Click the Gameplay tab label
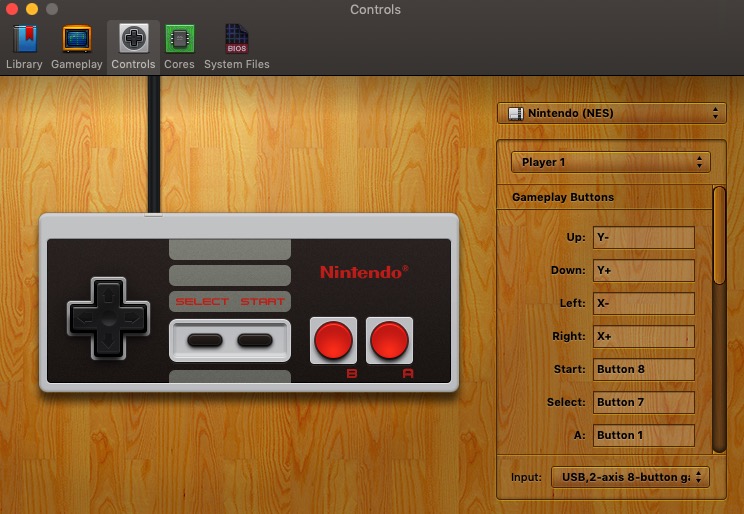Image resolution: width=744 pixels, height=514 pixels. point(77,64)
